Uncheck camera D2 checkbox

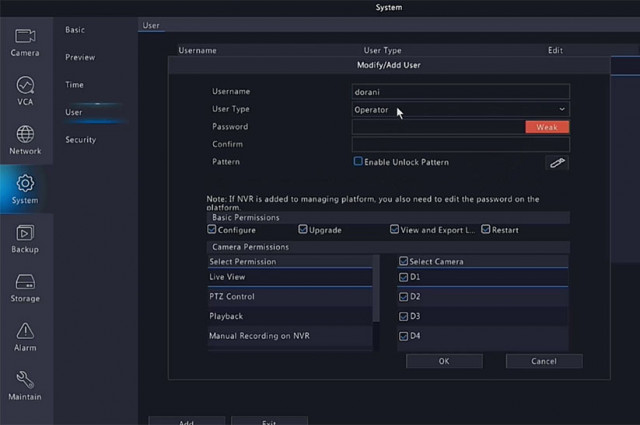(x=403, y=297)
